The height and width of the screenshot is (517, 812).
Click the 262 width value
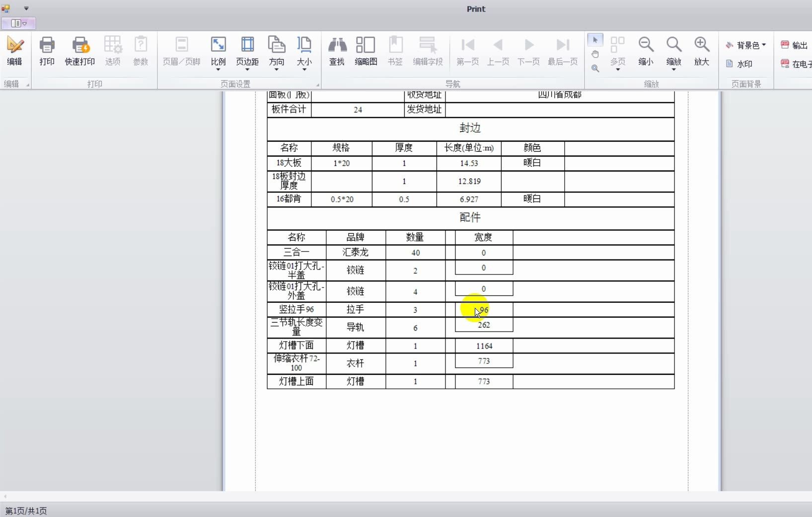click(484, 325)
